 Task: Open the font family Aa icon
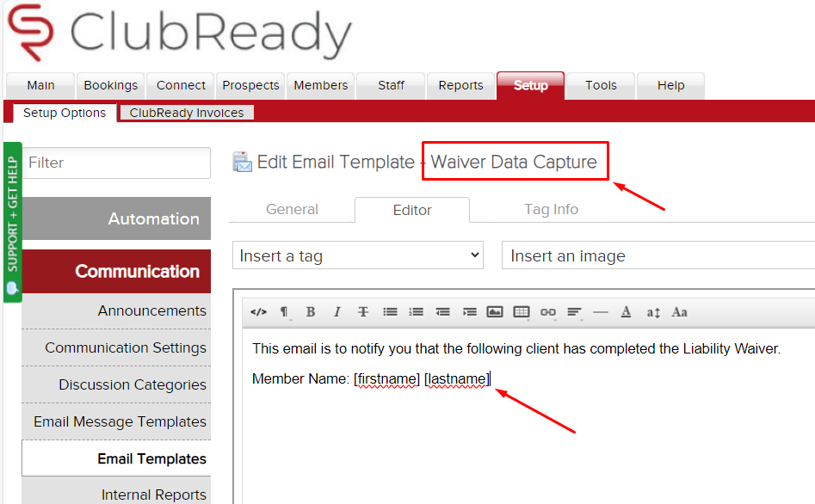[x=679, y=311]
